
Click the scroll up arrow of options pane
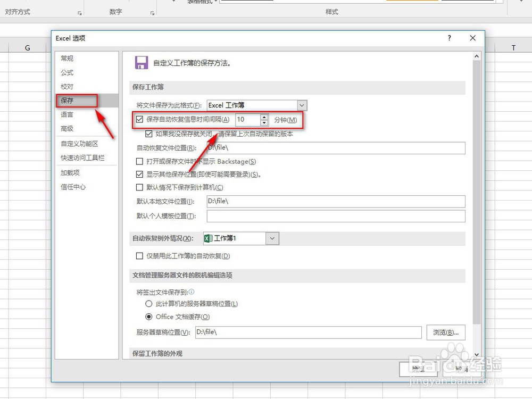[477, 56]
